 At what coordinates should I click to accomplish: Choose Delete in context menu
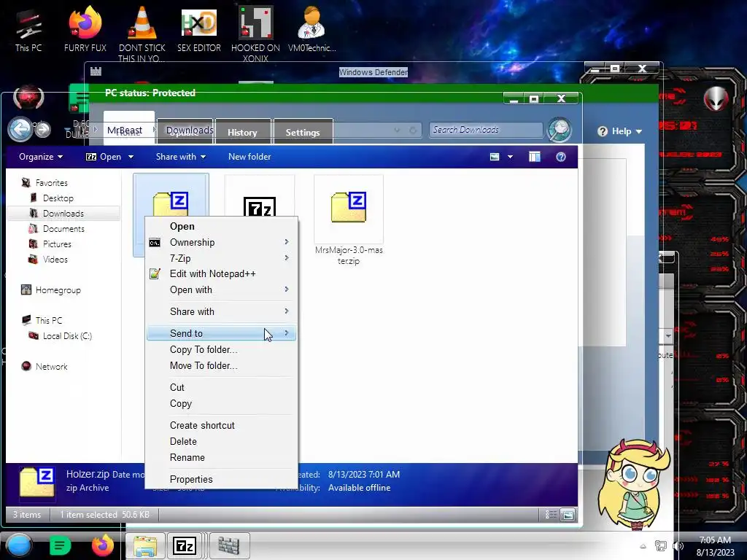point(222,441)
